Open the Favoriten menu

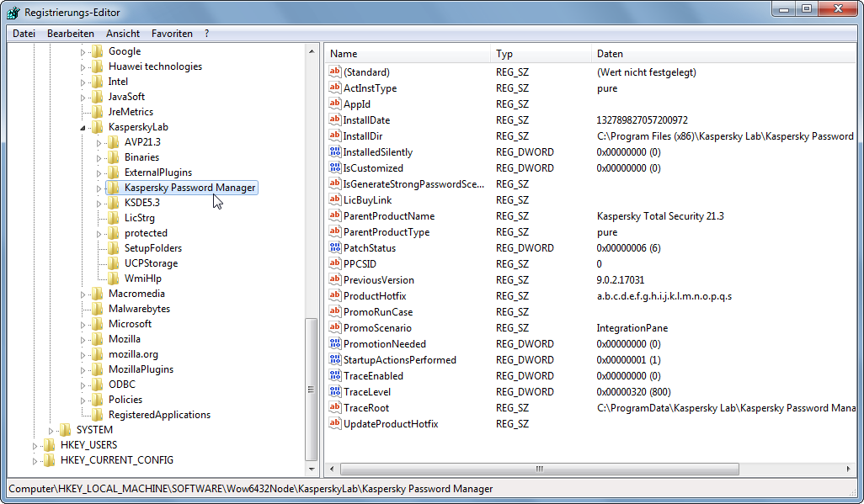172,34
